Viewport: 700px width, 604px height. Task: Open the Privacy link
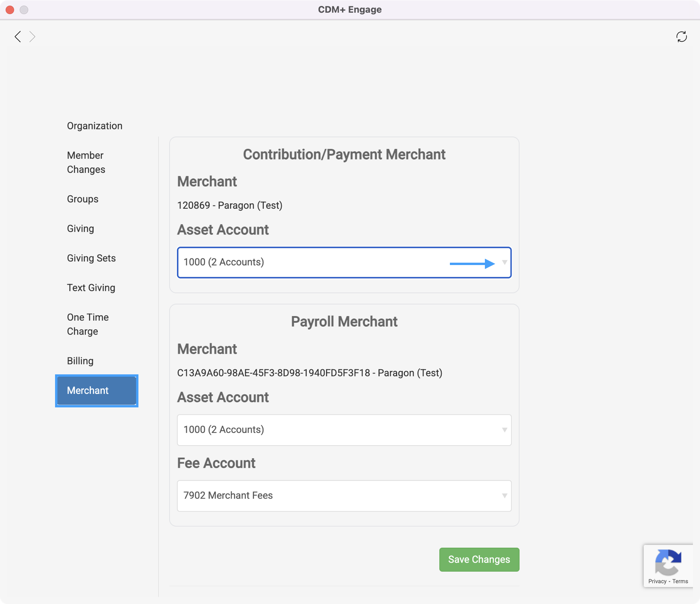pos(657,581)
